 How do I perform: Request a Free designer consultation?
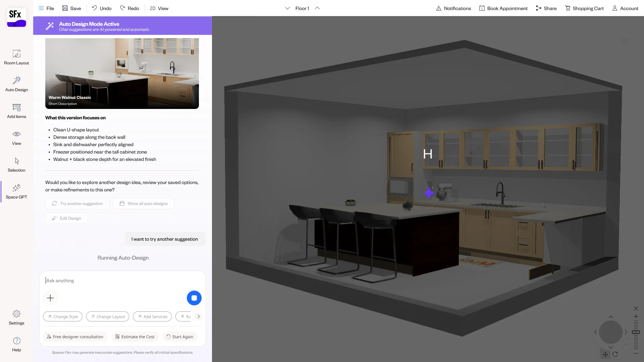pos(75,337)
